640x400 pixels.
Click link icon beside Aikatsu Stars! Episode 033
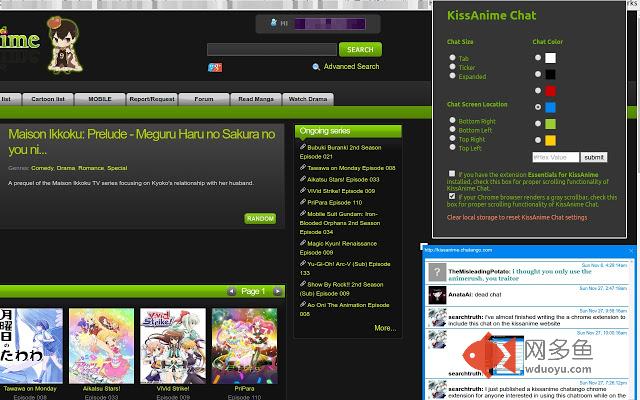[303, 179]
